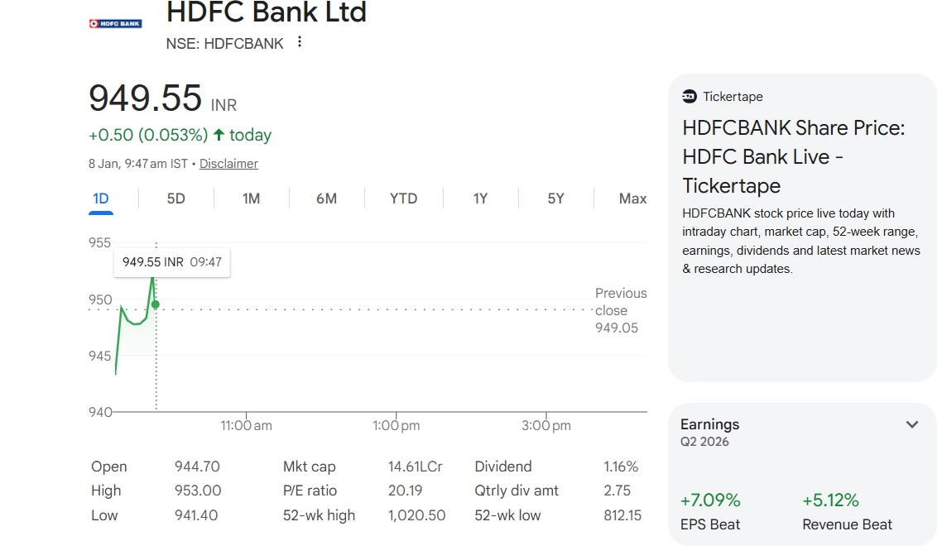Select the 1D chart range tab
942x560 pixels.
point(101,199)
